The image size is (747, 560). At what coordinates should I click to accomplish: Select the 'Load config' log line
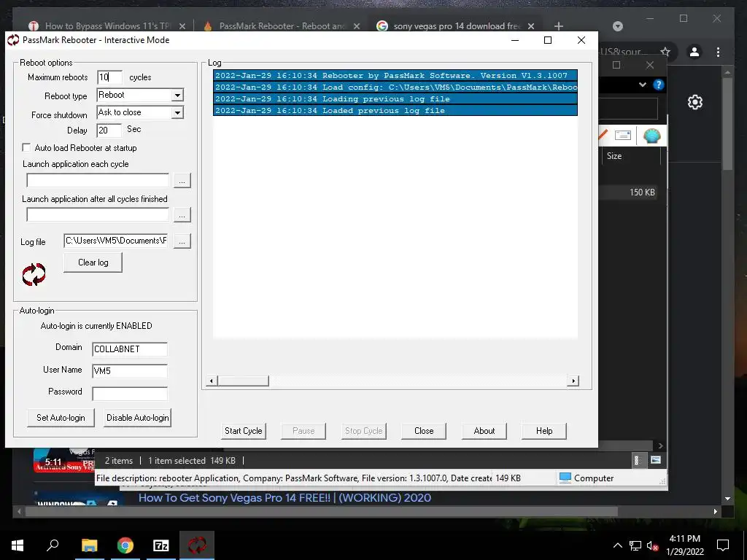click(x=395, y=87)
